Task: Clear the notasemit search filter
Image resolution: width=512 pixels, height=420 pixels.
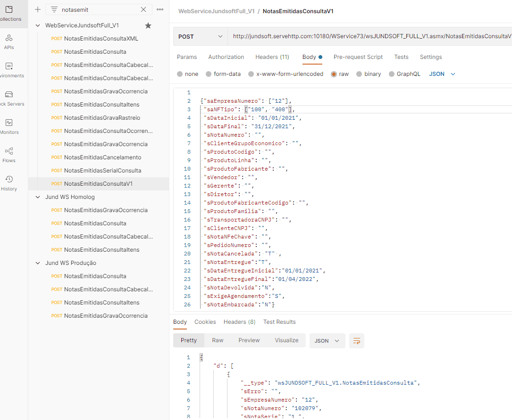Action: 143,9
